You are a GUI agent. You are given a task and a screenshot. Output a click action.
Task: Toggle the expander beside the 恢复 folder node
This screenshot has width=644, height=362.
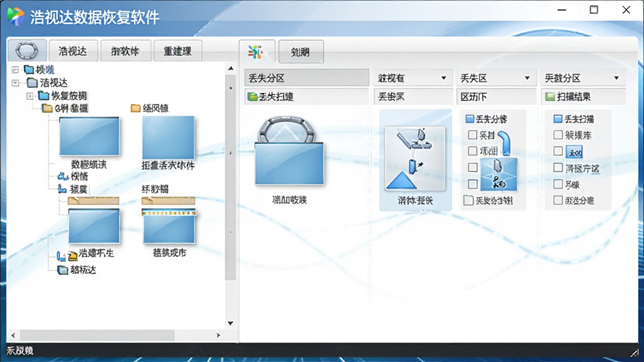[30, 96]
